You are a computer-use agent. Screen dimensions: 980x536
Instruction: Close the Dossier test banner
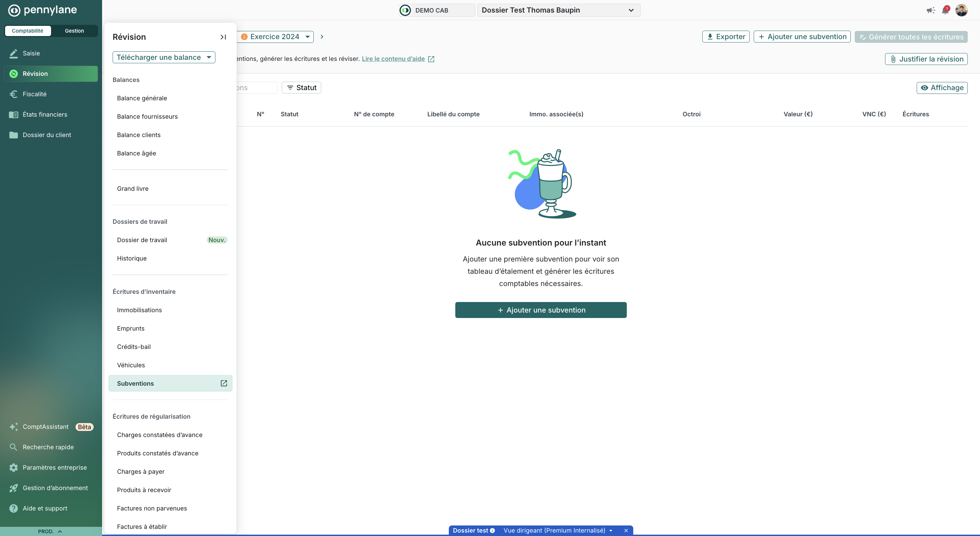[x=626, y=530]
